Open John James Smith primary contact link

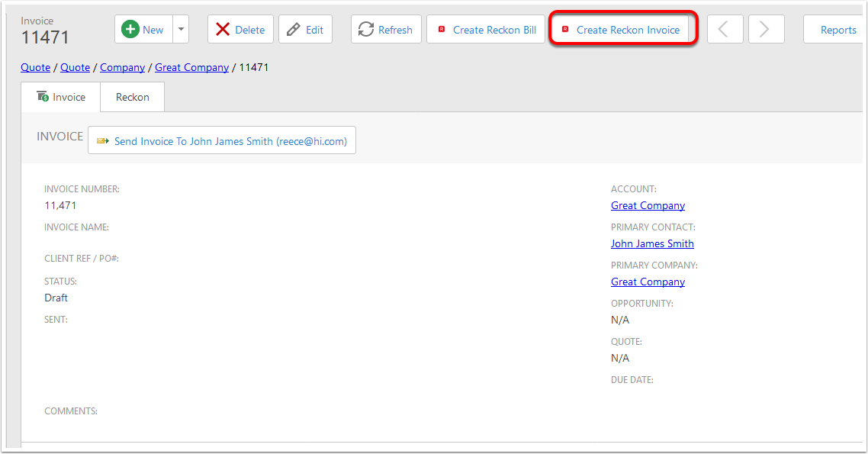[652, 243]
